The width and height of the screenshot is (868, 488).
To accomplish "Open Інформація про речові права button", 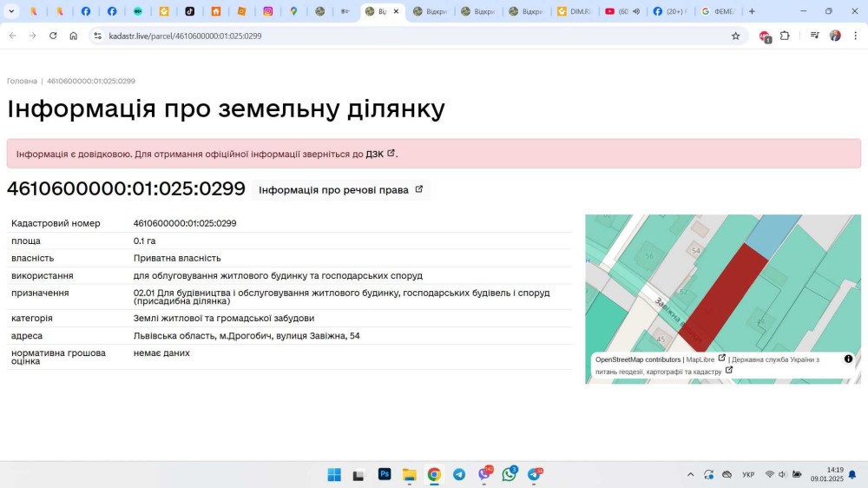I will coord(341,189).
